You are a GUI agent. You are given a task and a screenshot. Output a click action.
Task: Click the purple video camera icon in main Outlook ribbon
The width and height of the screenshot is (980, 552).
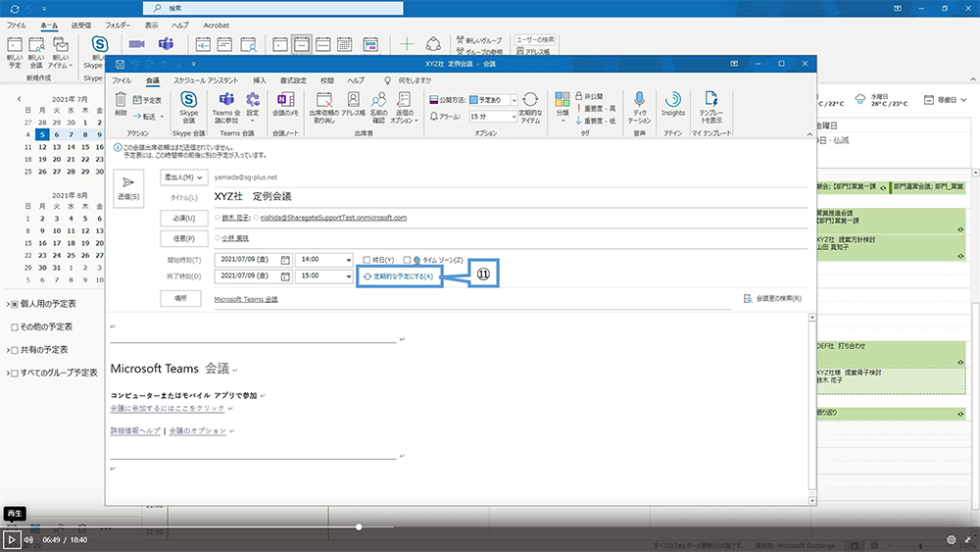pos(137,44)
